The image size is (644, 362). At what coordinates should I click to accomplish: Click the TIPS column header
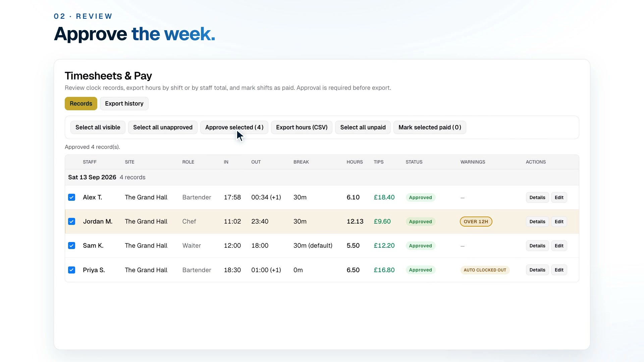(x=378, y=162)
